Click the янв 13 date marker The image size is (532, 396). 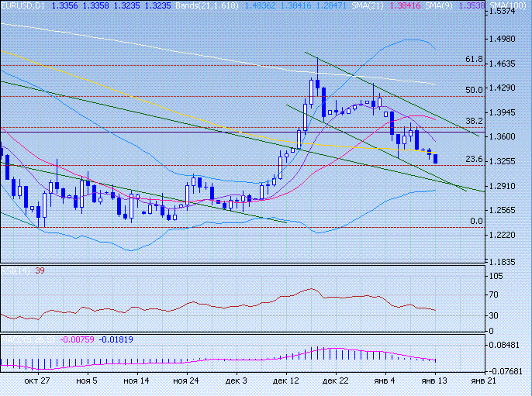434,381
